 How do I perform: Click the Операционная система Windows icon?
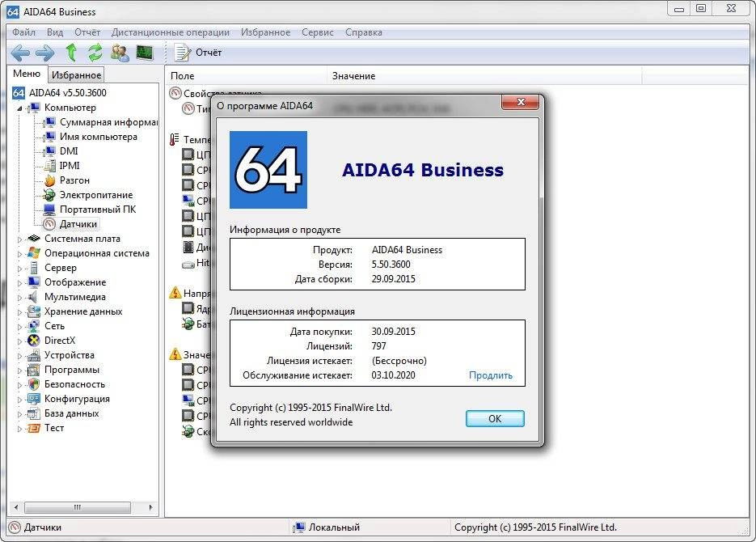coord(34,252)
